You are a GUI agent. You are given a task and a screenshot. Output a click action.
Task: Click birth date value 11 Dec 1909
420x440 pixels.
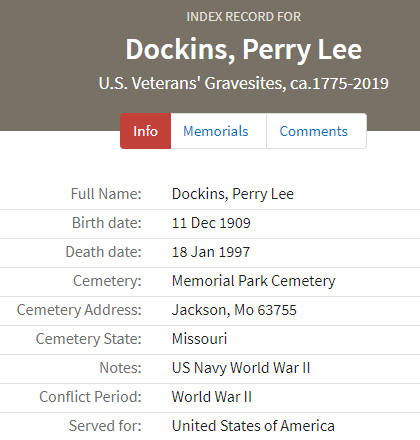click(x=211, y=223)
